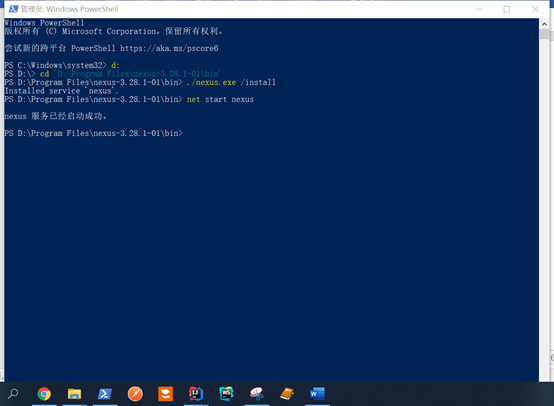Click the scrollbar up arrow
This screenshot has height=406, width=554.
(544, 24)
